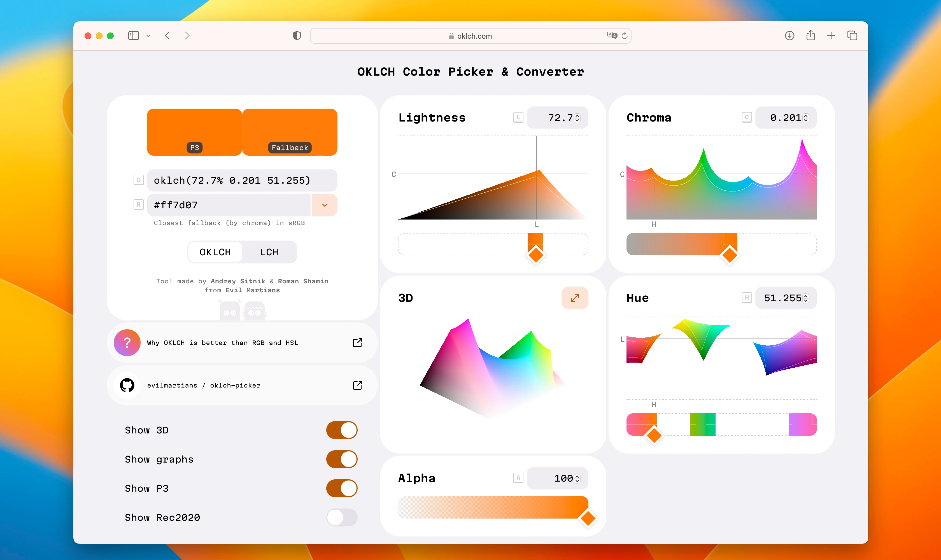Screen dimensions: 941x560
Task: Click the translate page icon
Action: click(x=612, y=36)
